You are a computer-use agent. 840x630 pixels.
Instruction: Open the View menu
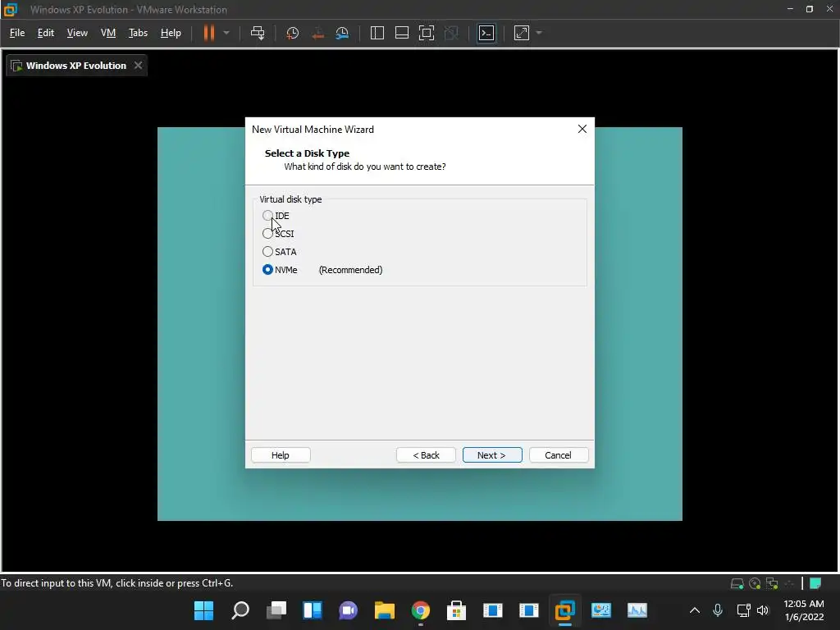[77, 33]
